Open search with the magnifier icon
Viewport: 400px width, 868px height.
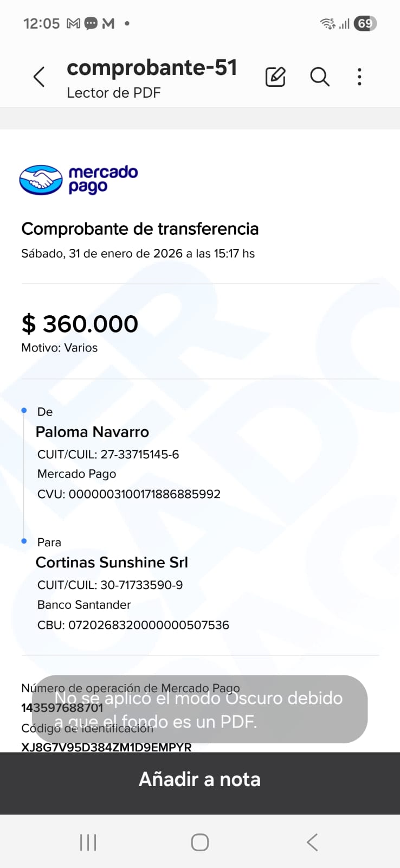[x=320, y=77]
